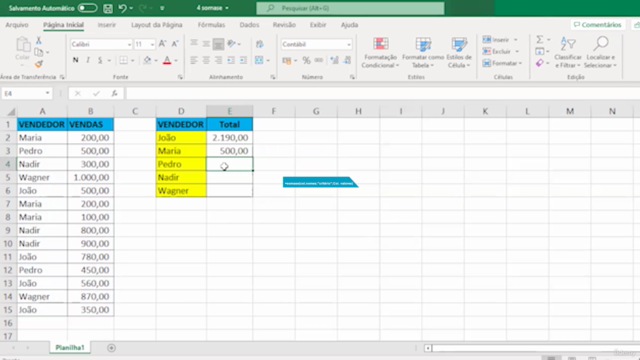Toggle bold with the N button

pyautogui.click(x=76, y=60)
